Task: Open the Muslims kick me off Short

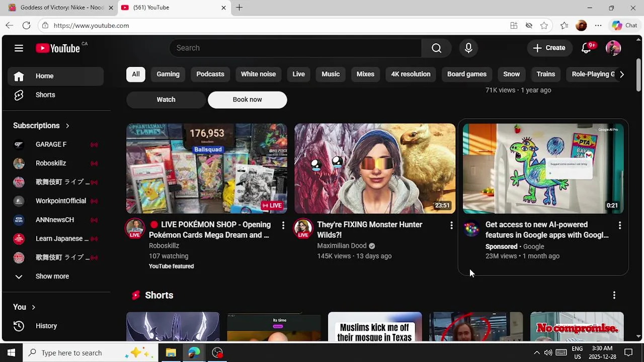Action: coord(375,327)
